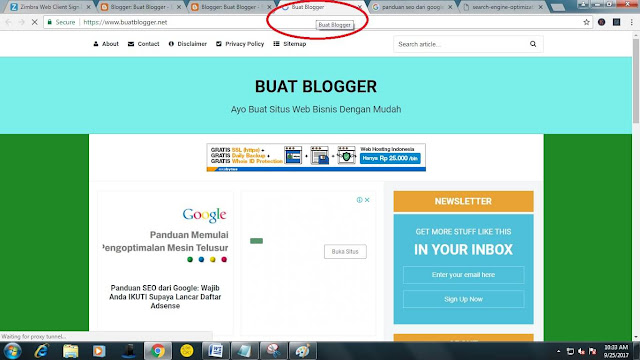Switch to Microsoft Word in taskbar
This screenshot has height=360, width=640.
[216, 351]
